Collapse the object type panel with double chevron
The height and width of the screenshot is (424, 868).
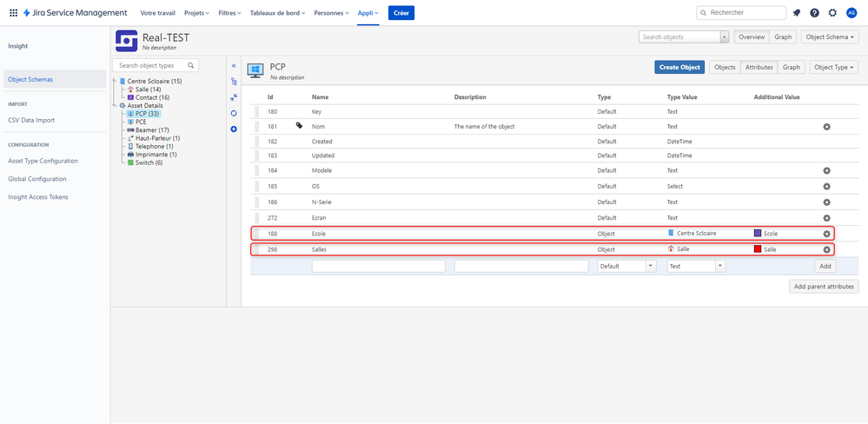pyautogui.click(x=234, y=66)
